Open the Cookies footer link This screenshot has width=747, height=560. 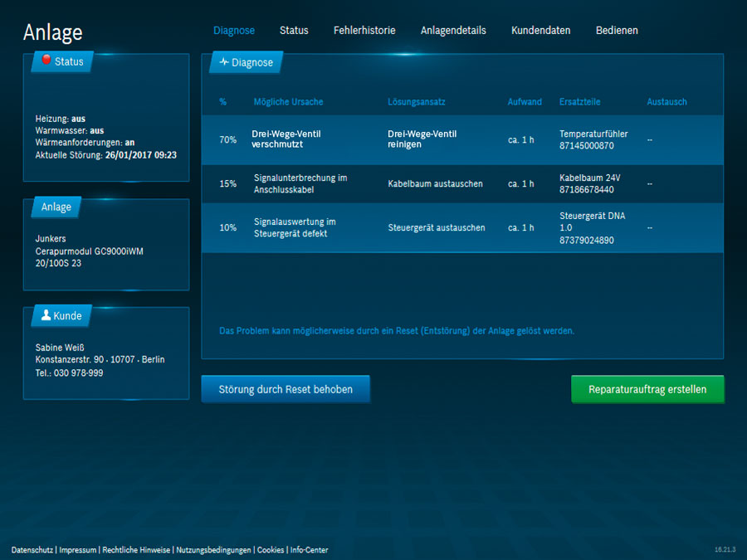click(x=271, y=550)
